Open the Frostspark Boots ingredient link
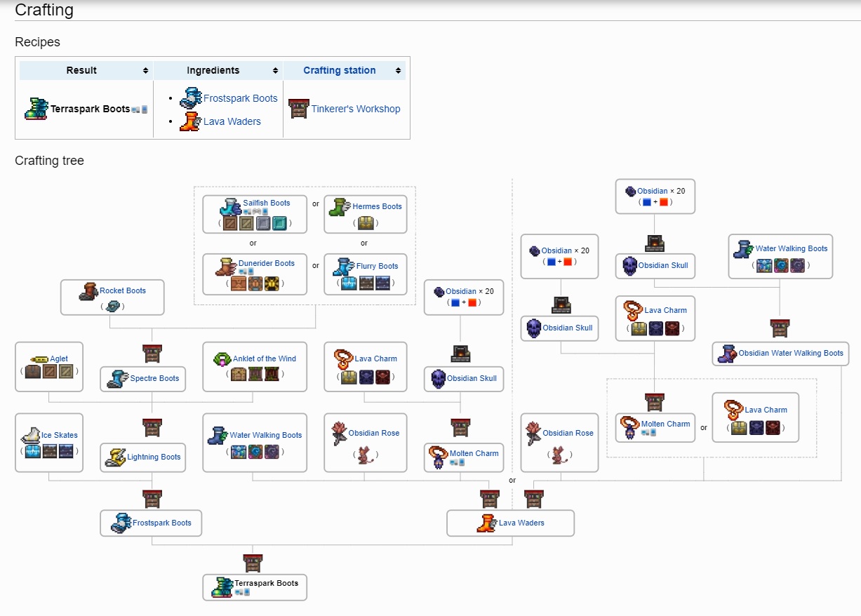 (241, 98)
